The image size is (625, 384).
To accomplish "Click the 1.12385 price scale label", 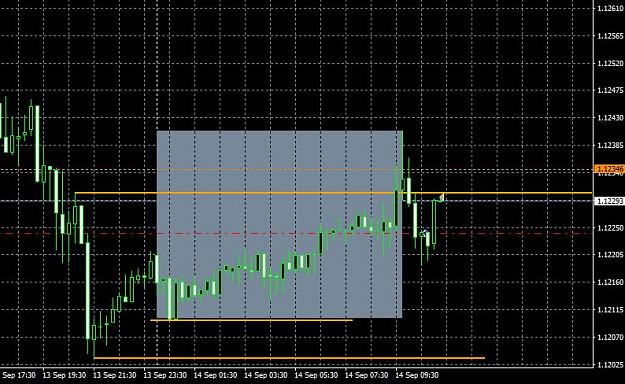I will click(x=610, y=146).
